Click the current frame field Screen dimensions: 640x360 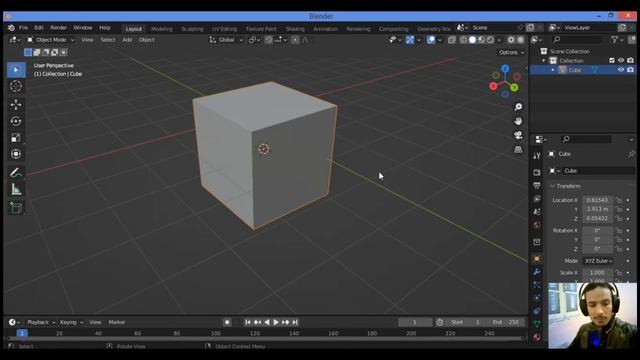(415, 322)
